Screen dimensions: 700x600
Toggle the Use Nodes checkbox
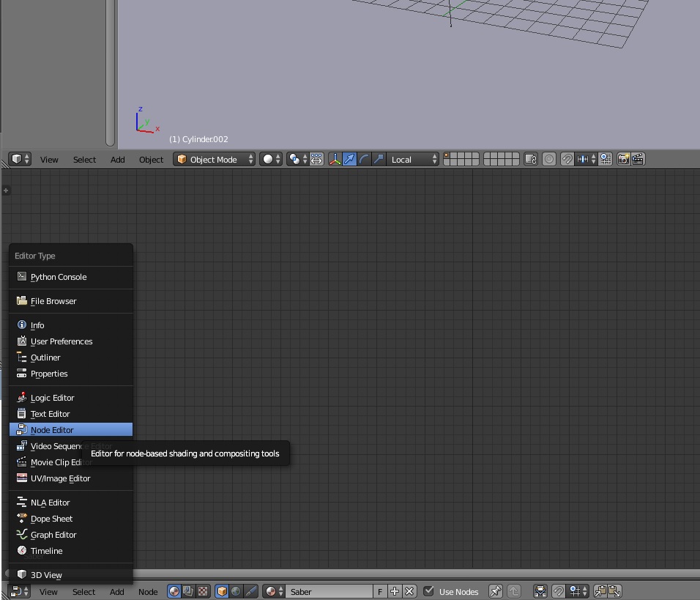pyautogui.click(x=428, y=591)
